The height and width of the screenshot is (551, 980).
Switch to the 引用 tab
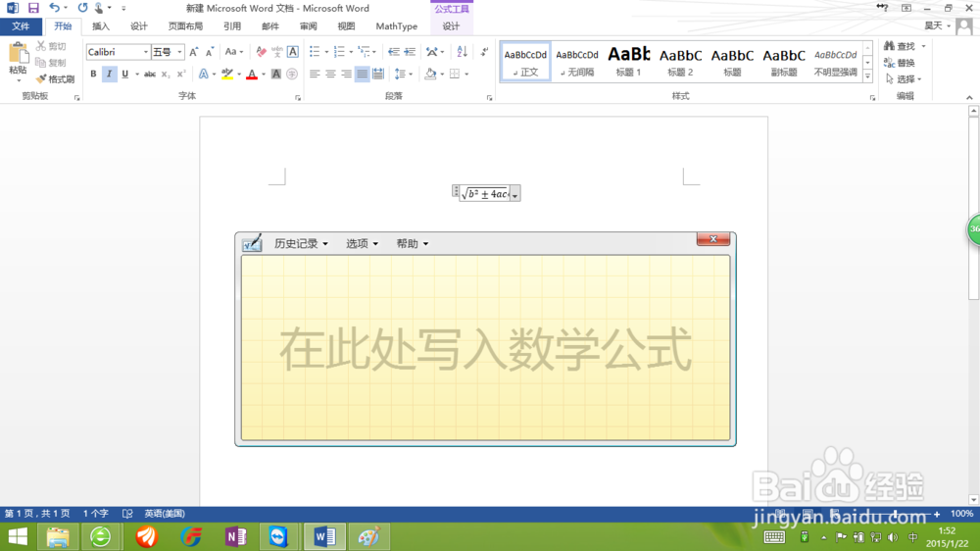click(x=232, y=26)
